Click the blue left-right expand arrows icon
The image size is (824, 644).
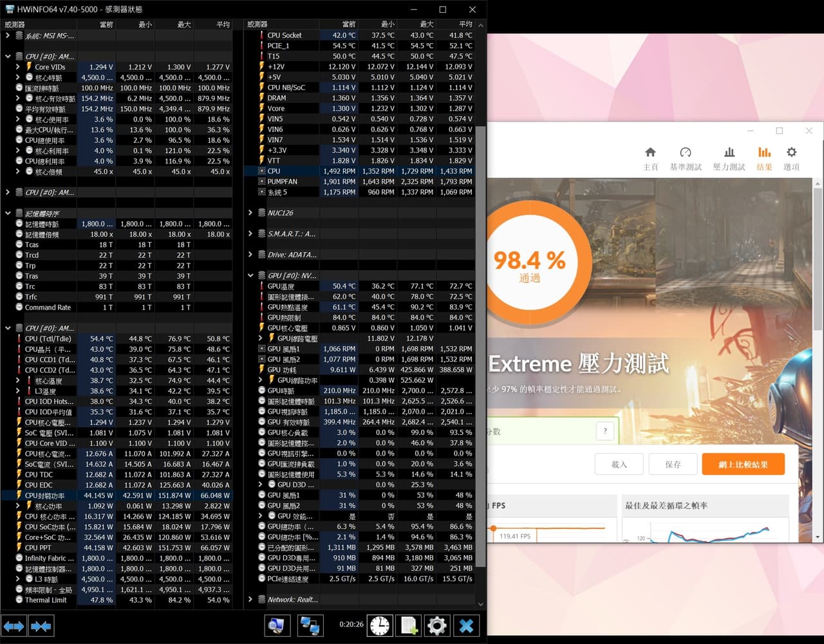(x=14, y=625)
